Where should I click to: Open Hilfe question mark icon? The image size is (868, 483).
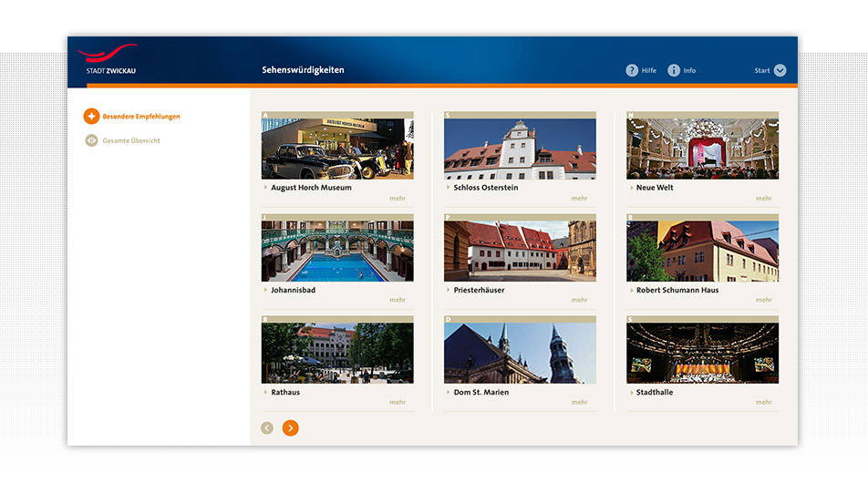(632, 70)
